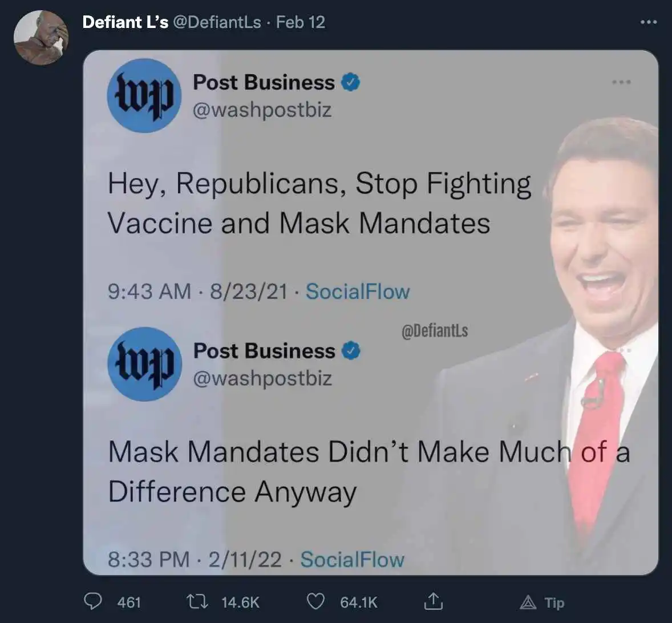Click the upper SocialFlow link
Viewport: 672px width, 623px height.
pos(358,292)
